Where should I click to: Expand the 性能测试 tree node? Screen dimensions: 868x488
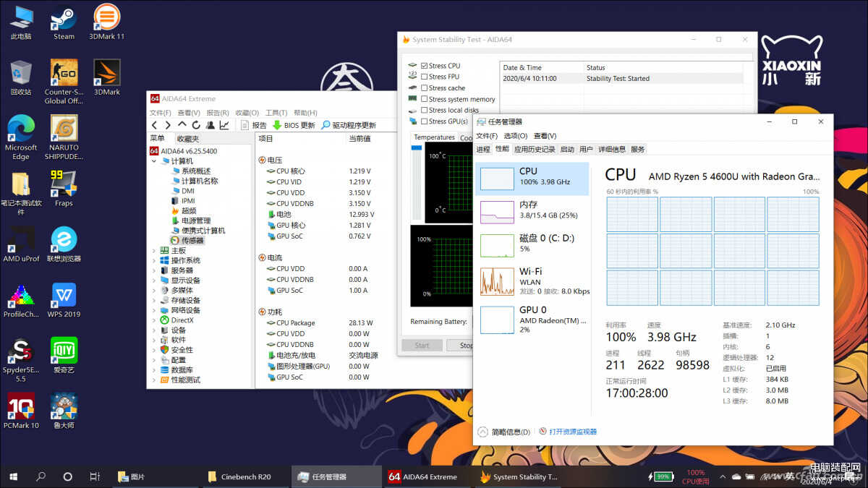coord(154,380)
